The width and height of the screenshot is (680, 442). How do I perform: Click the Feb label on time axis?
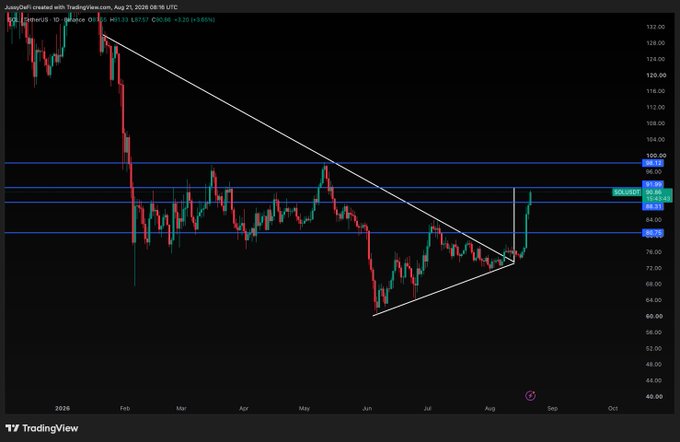125,408
